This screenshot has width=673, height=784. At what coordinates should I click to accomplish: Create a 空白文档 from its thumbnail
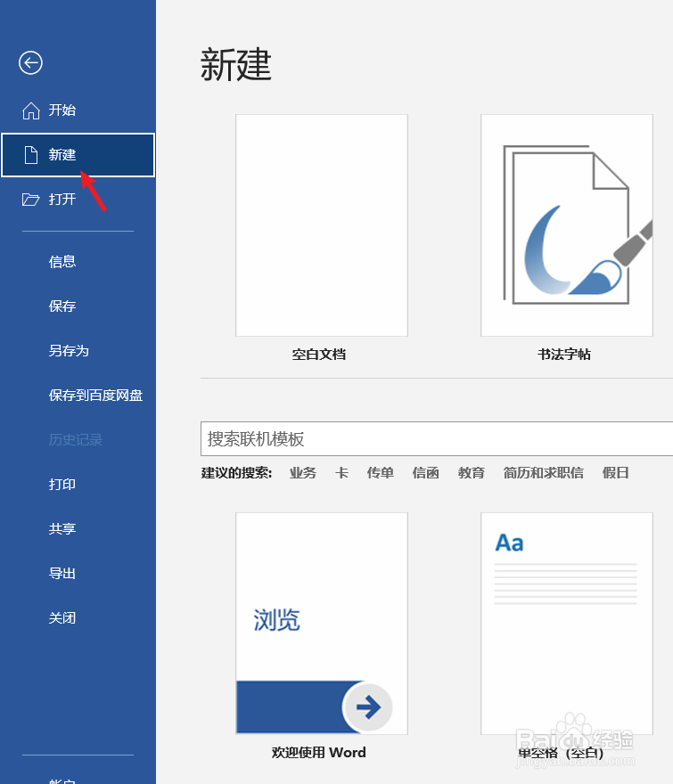click(322, 225)
